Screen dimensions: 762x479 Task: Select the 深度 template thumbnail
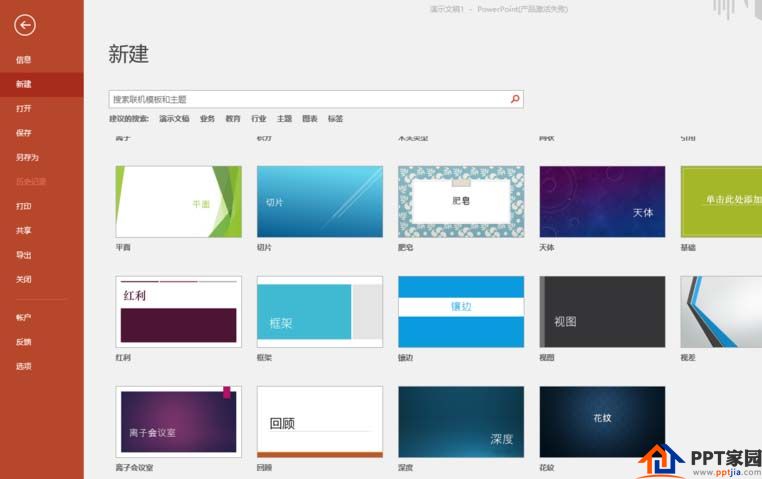[461, 422]
